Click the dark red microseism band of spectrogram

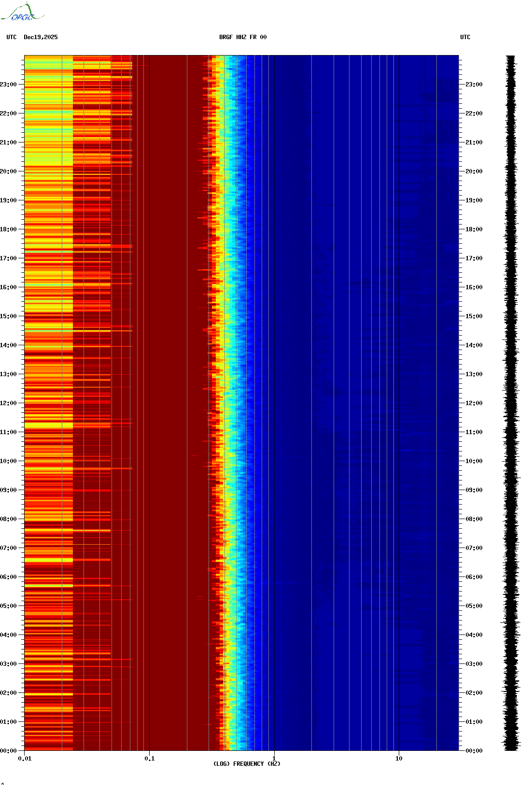point(169,403)
